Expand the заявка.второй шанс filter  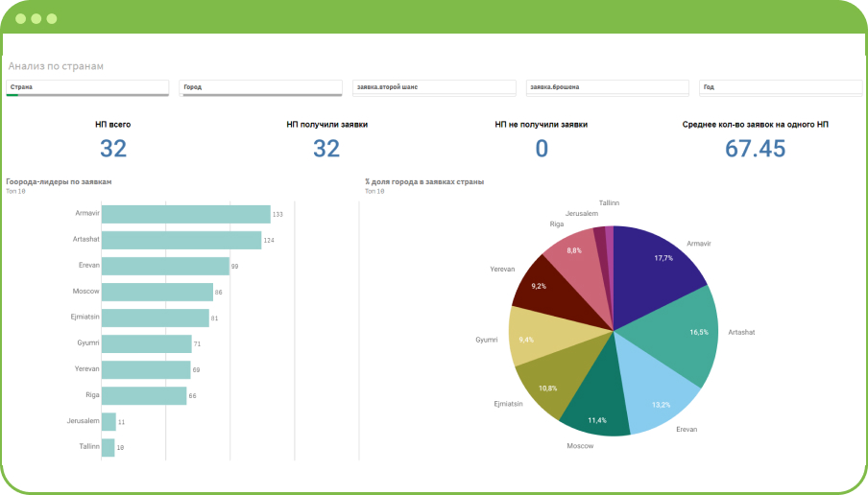coord(434,87)
